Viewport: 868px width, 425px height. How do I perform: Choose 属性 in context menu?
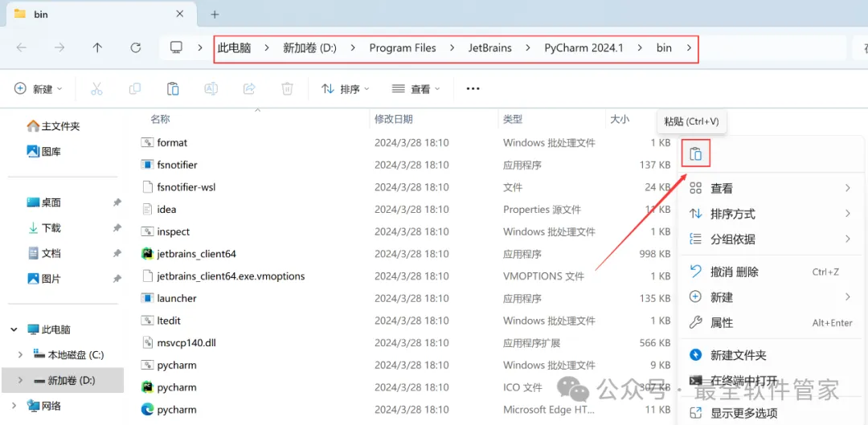(770, 323)
